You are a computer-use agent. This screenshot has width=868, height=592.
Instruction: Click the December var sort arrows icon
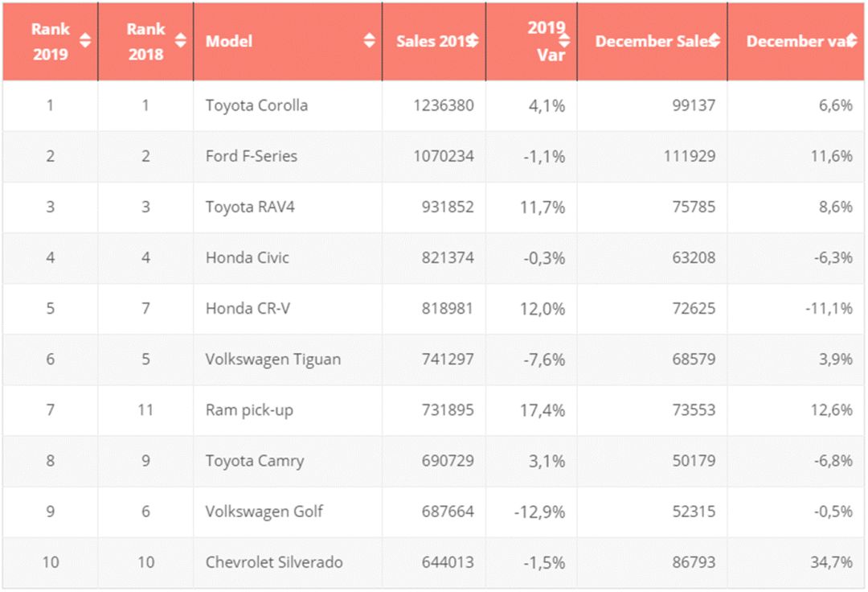click(851, 41)
